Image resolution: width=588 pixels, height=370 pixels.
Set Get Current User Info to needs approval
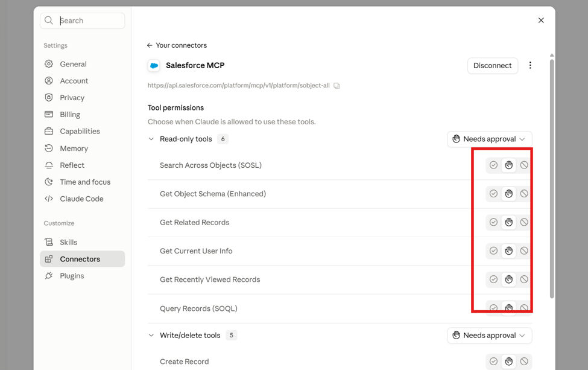coord(509,250)
